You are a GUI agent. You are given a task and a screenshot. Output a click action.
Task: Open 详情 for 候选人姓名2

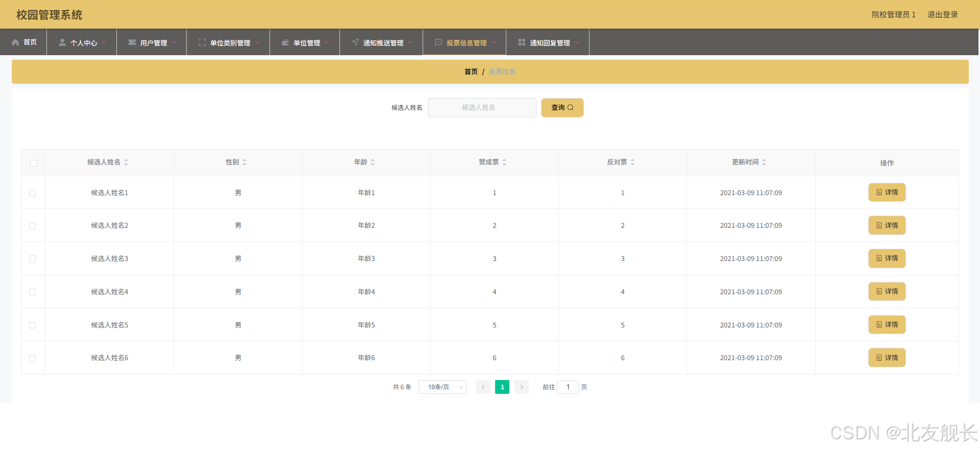coord(887,225)
